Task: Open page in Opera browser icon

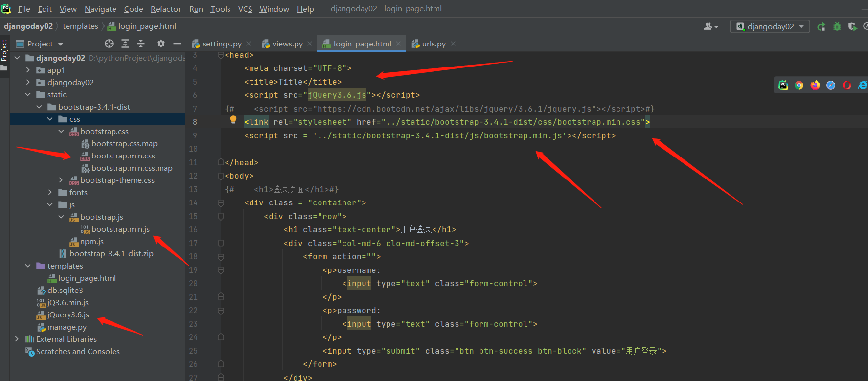Action: click(x=847, y=85)
